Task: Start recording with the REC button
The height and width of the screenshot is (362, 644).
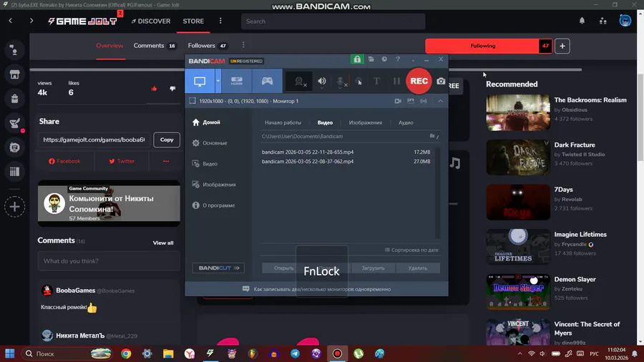Action: click(419, 81)
